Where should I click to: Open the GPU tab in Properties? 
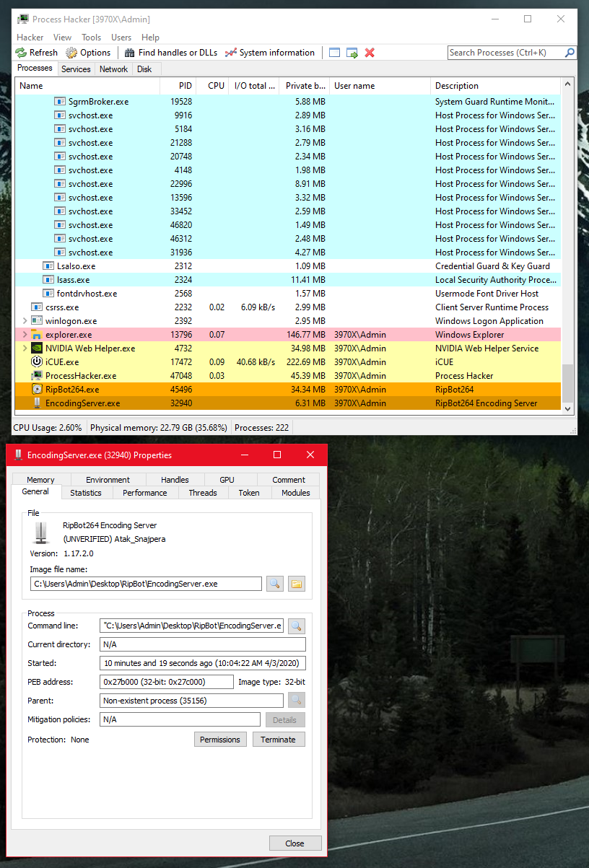227,480
